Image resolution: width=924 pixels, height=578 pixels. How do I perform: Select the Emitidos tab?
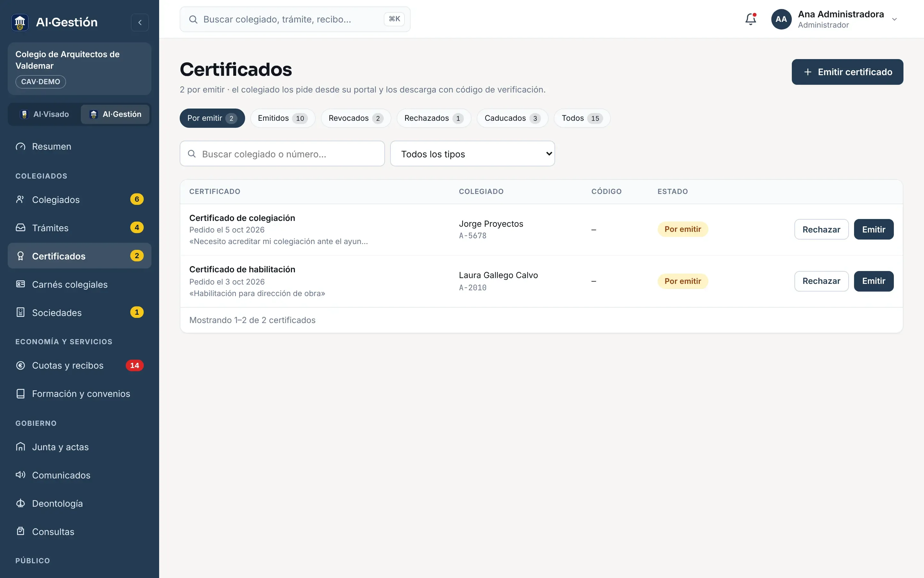click(283, 118)
